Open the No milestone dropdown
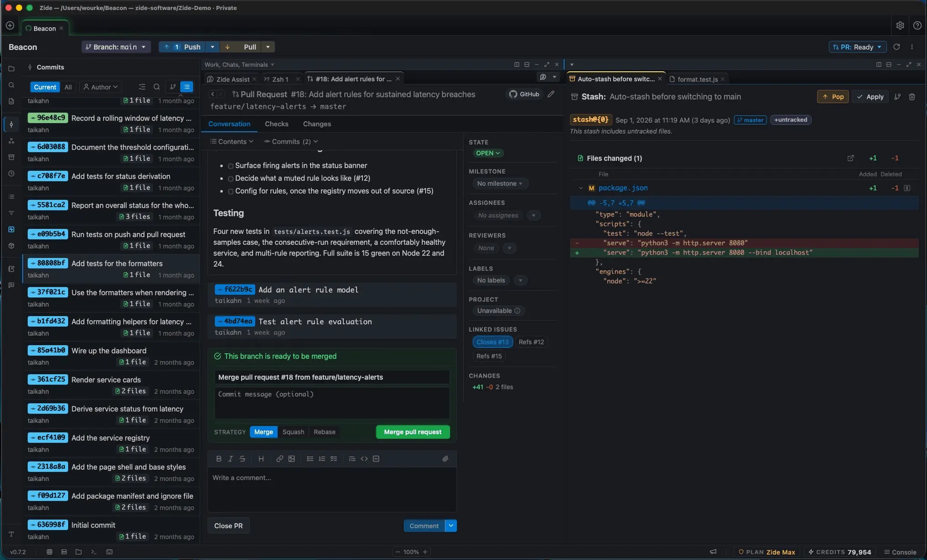Image resolution: width=927 pixels, height=560 pixels. [x=499, y=183]
